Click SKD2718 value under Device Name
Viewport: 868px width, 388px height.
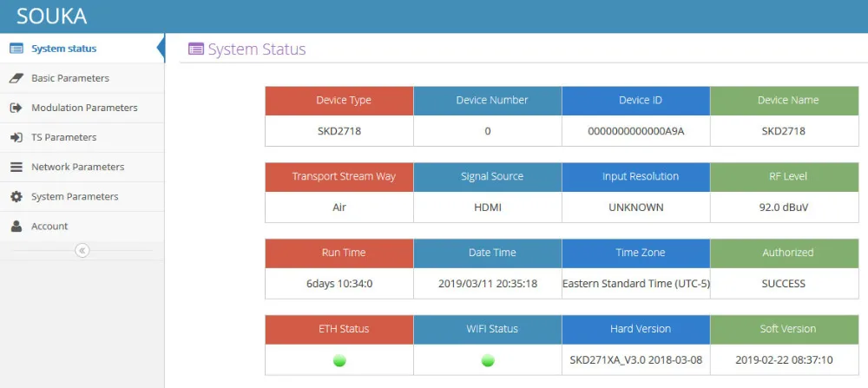pyautogui.click(x=783, y=131)
